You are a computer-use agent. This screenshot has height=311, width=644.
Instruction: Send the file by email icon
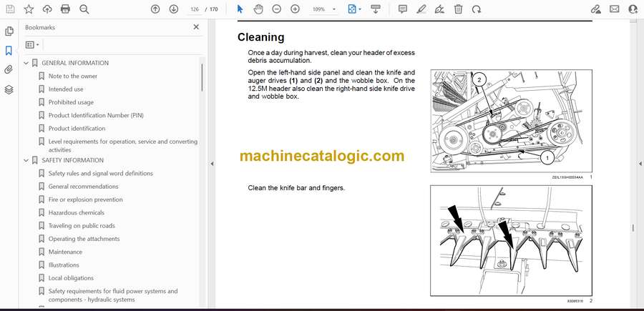[x=615, y=9]
